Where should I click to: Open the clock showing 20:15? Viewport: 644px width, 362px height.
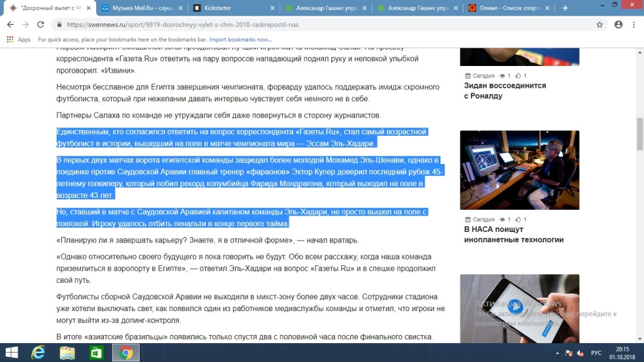coord(622,353)
